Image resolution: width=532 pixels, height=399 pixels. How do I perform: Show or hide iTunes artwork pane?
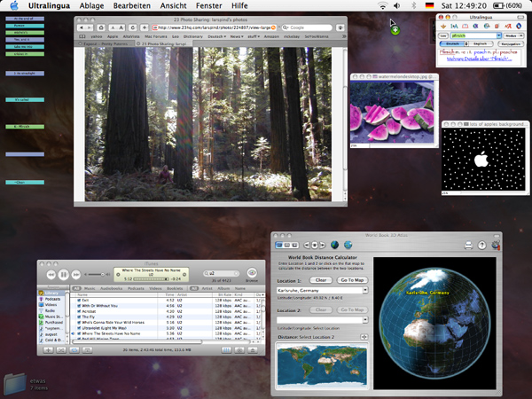pos(87,350)
